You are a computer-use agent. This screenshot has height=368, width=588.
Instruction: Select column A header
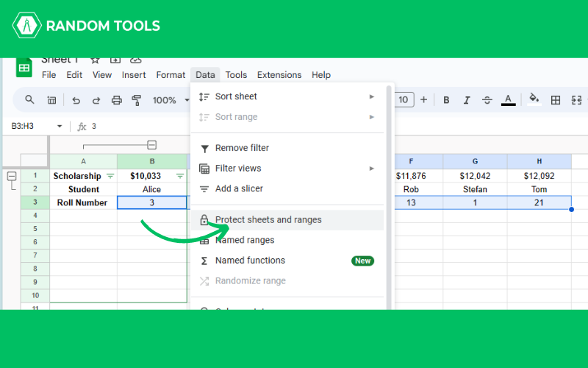83,161
